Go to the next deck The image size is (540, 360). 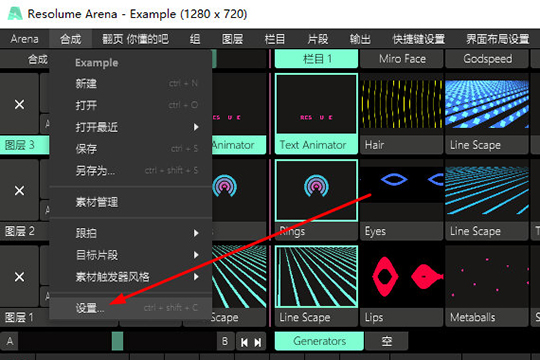tap(258, 342)
